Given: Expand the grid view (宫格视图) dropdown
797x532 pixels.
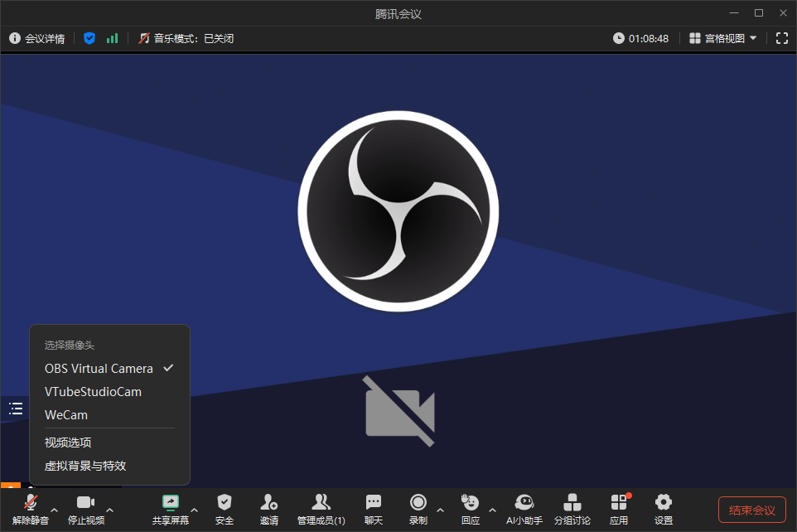Looking at the screenshot, I should [x=723, y=38].
